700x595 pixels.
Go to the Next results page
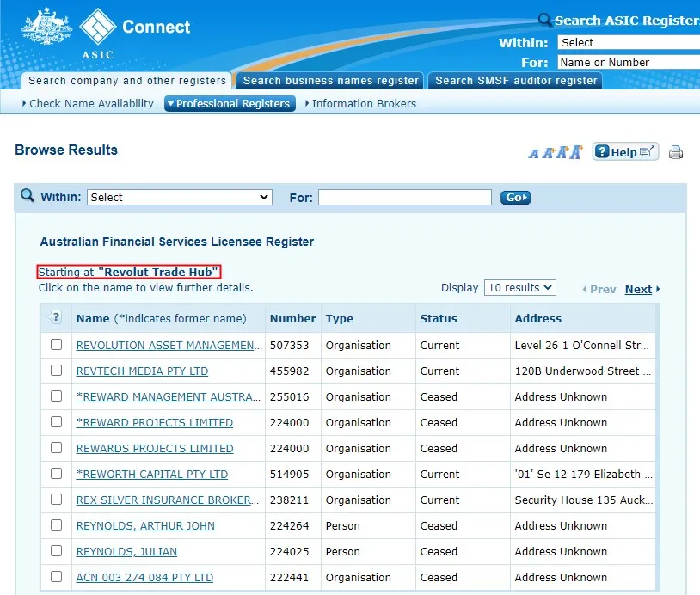coord(642,289)
